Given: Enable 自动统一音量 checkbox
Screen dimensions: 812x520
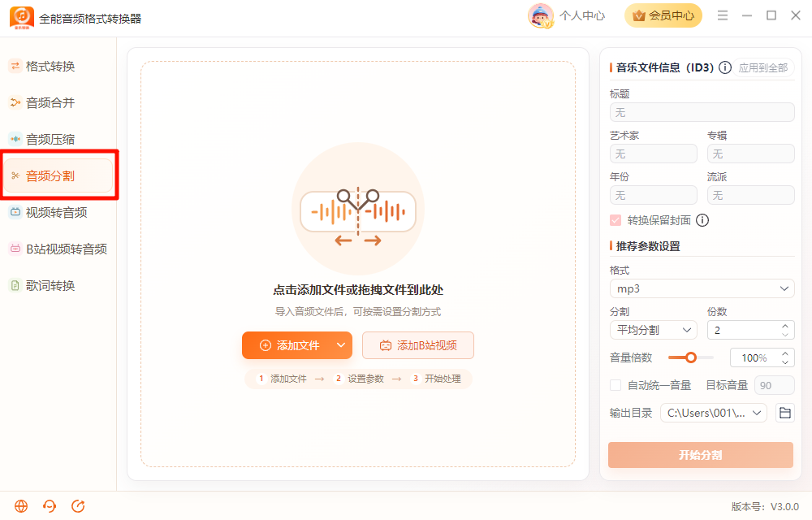Looking at the screenshot, I should pyautogui.click(x=615, y=385).
